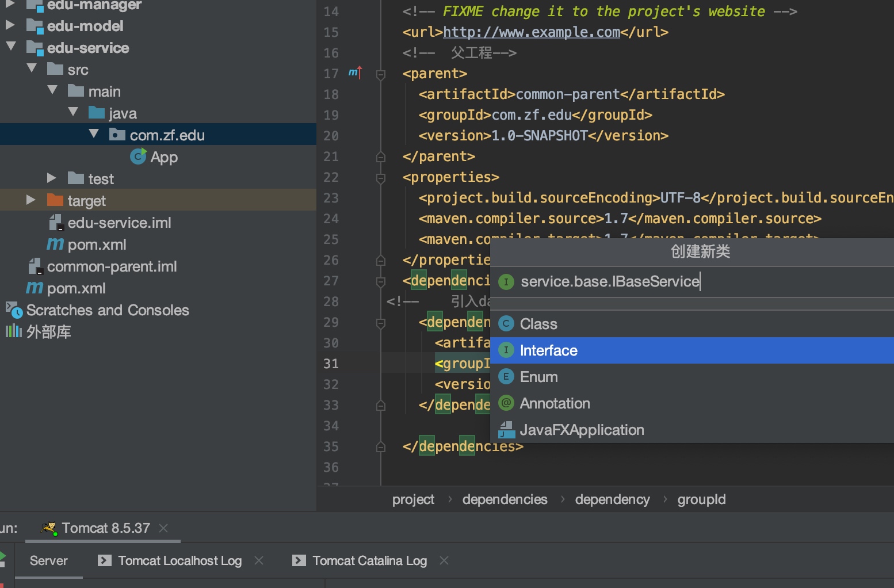The image size is (894, 588).
Task: Collapse the com.zf.edu package
Action: click(94, 135)
